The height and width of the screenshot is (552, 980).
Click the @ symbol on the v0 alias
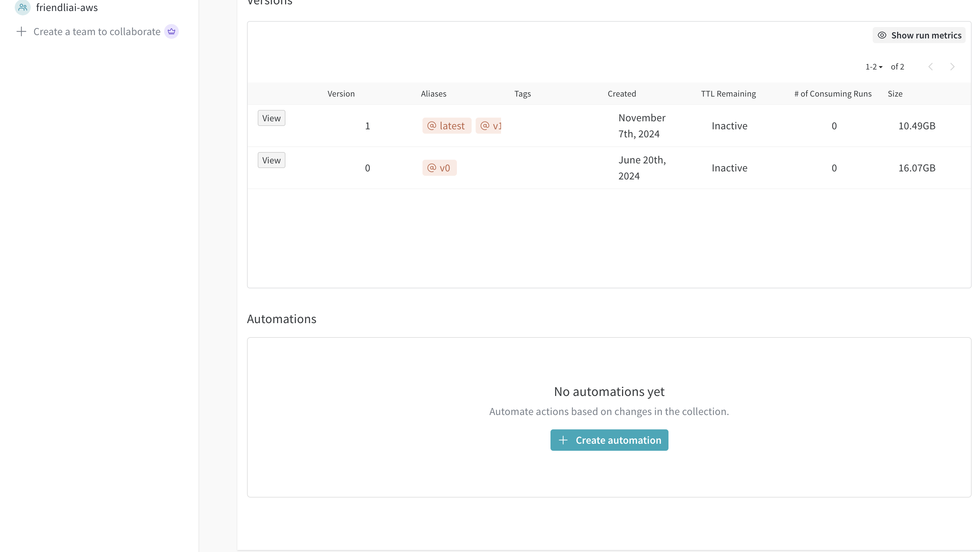(x=432, y=167)
